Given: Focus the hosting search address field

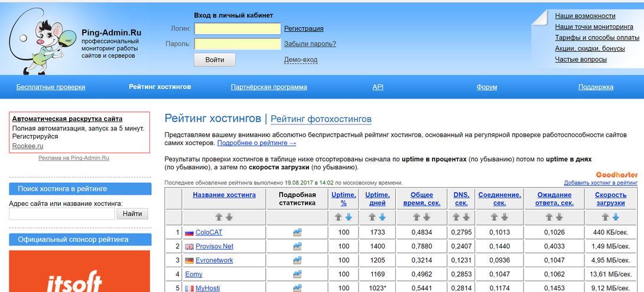Looking at the screenshot, I should [x=62, y=214].
